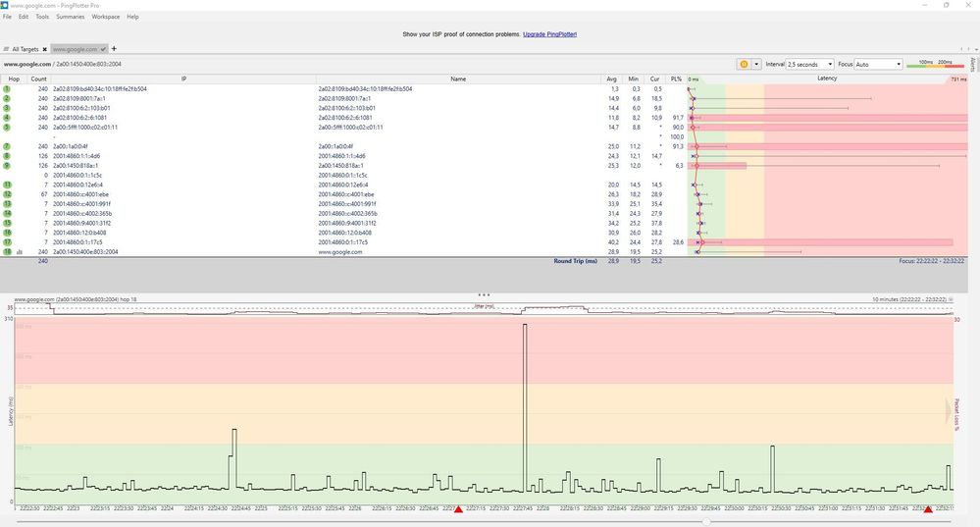Click the jitter graph strip above timeline
Viewport: 980px width, 527px height.
[x=484, y=309]
